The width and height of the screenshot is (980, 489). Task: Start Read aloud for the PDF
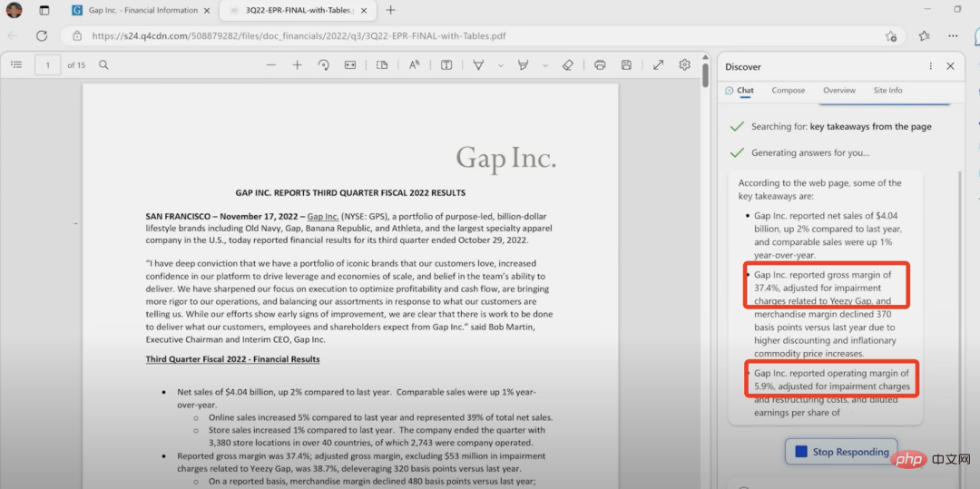pyautogui.click(x=415, y=65)
